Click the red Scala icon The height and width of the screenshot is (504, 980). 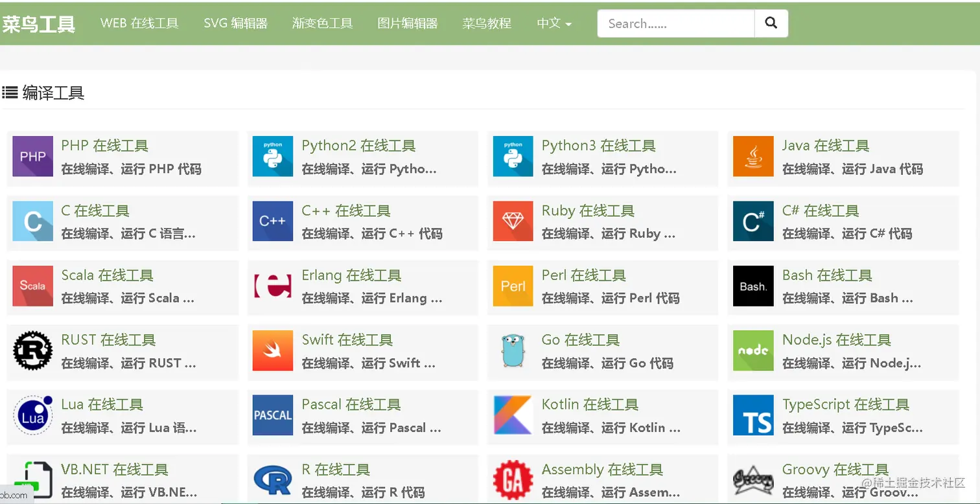click(33, 286)
